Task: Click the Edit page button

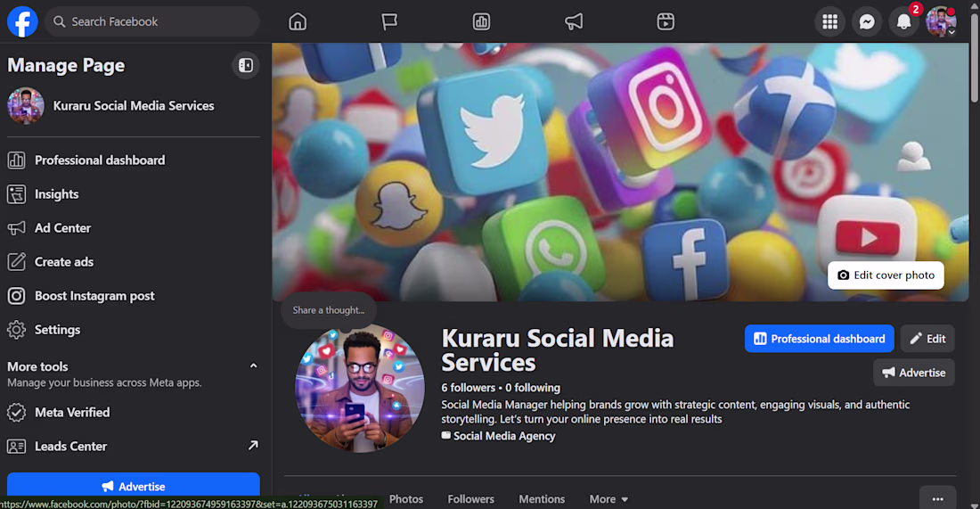Action: (927, 338)
